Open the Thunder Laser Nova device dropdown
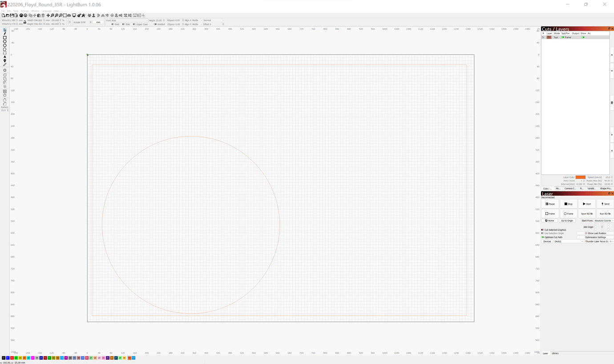This screenshot has height=364, width=614. point(599,242)
